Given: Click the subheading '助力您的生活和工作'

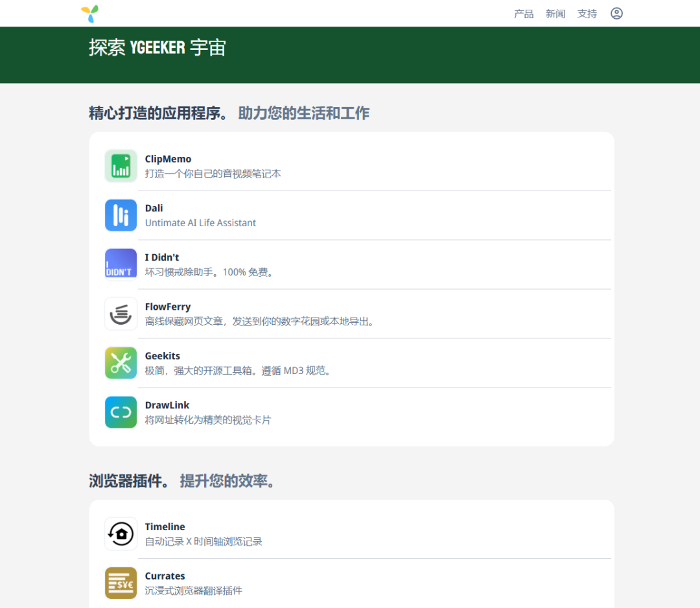Looking at the screenshot, I should 303,113.
